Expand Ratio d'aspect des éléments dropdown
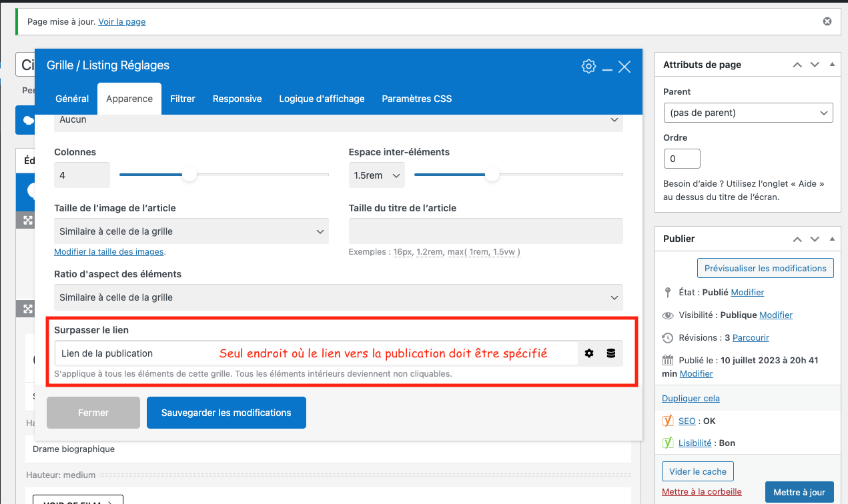 click(338, 297)
